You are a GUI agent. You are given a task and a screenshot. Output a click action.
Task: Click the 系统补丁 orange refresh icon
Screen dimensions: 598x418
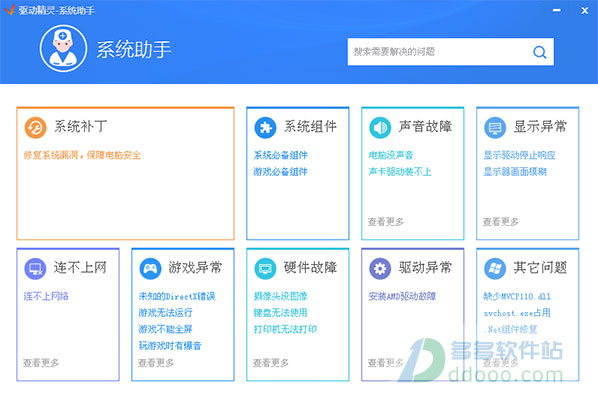click(35, 127)
